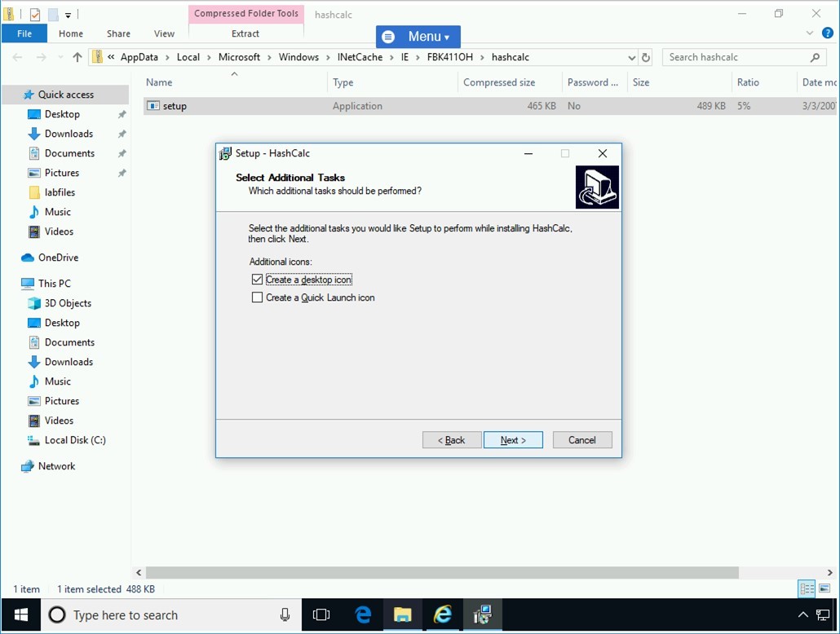This screenshot has height=634, width=840.
Task: Click Next in HashCalc setup
Action: 513,440
